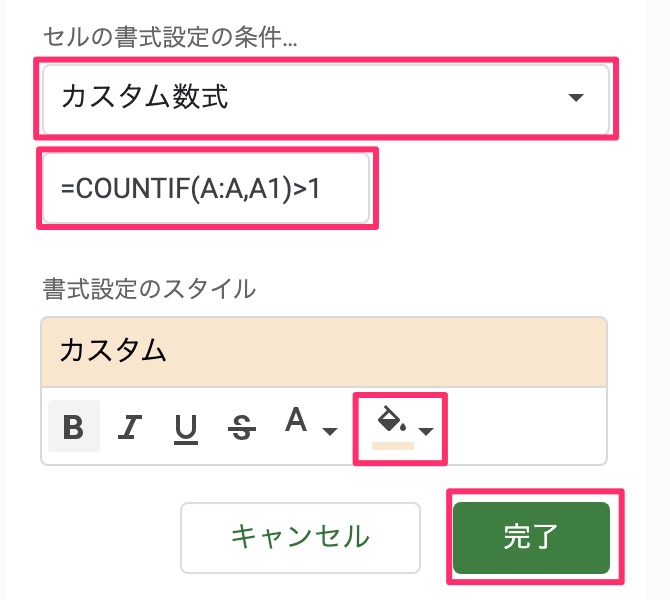
Task: Open the fill color dropdown arrow
Action: [x=426, y=431]
